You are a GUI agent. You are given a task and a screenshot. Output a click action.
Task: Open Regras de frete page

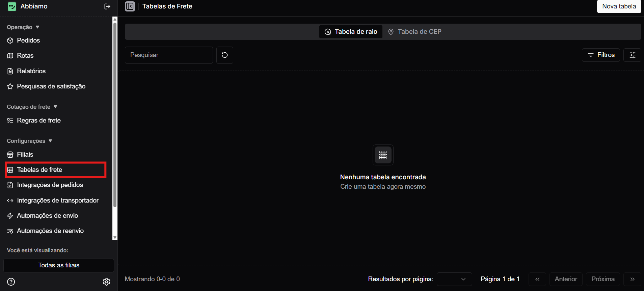(39, 121)
